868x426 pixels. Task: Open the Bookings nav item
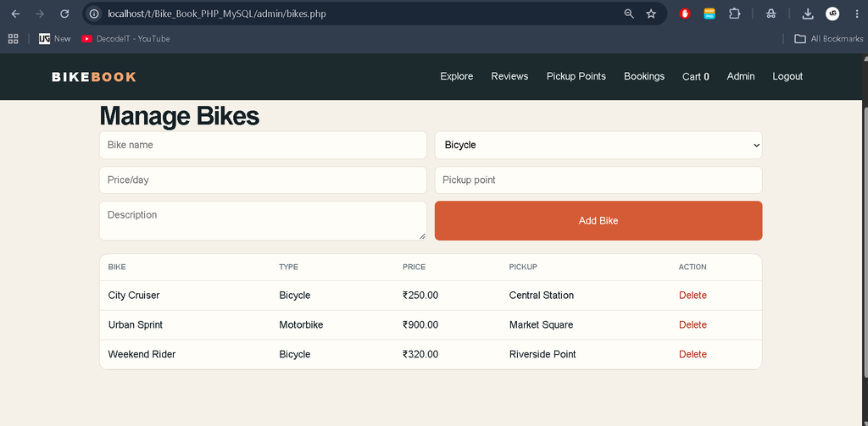[x=644, y=76]
